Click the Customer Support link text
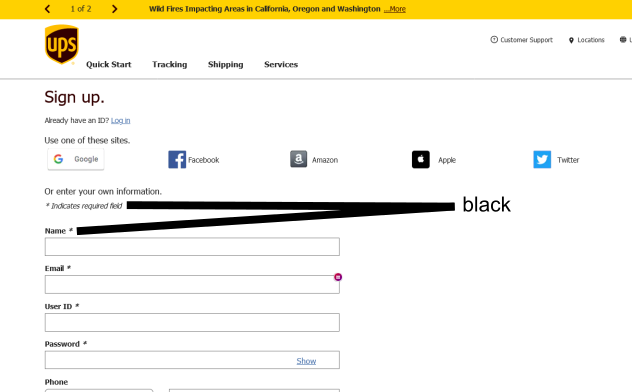Screen dimensions: 632x392 [526, 40]
